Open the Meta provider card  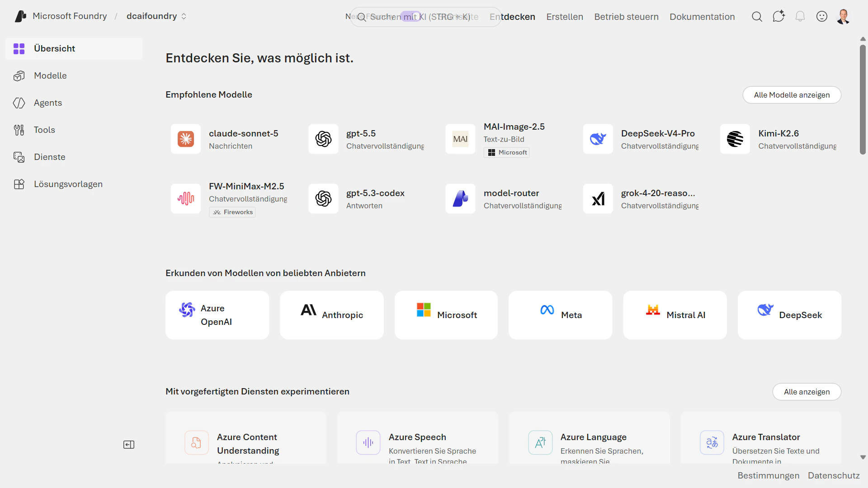pos(560,315)
